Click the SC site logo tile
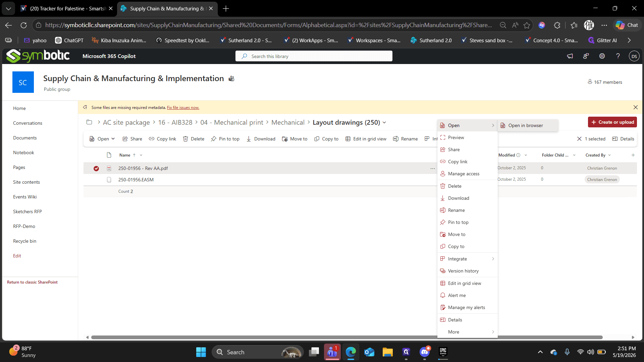The image size is (644, 362). pos(23,82)
